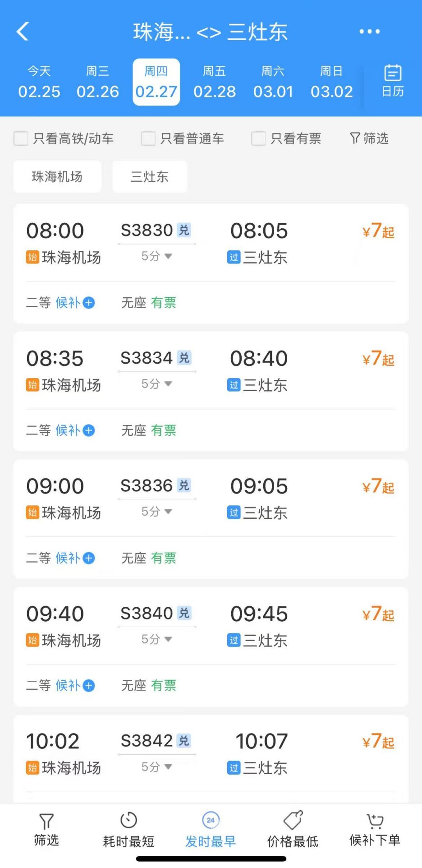Select the 今天 02.25 date tab
The height and width of the screenshot is (868, 422).
39,82
